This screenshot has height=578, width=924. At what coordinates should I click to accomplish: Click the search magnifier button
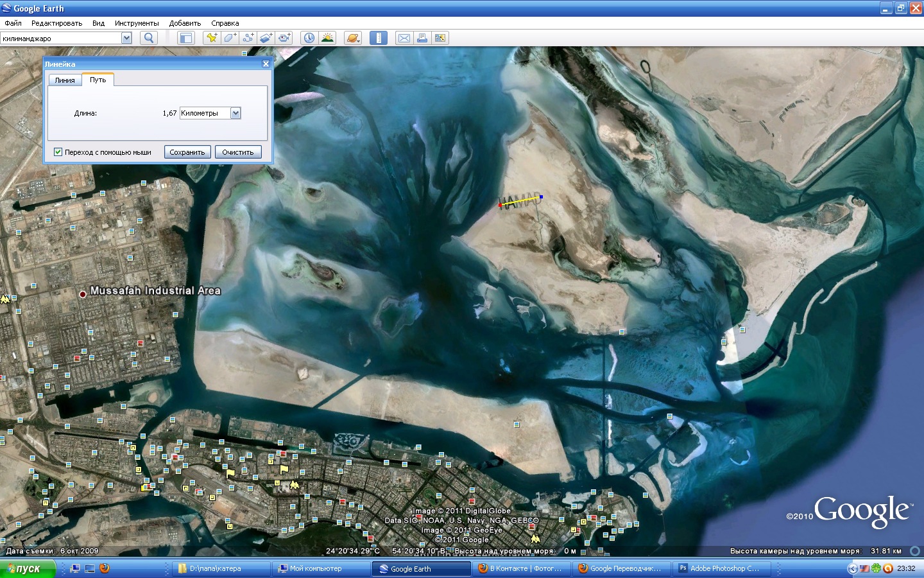[149, 38]
